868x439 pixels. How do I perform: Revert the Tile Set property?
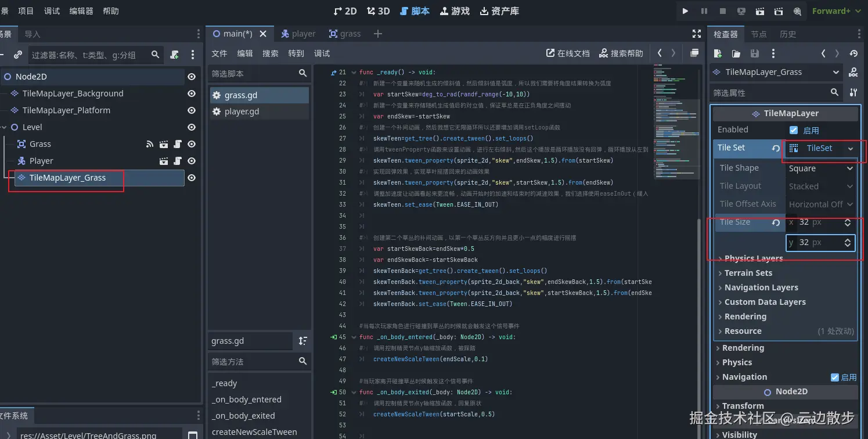(x=776, y=148)
